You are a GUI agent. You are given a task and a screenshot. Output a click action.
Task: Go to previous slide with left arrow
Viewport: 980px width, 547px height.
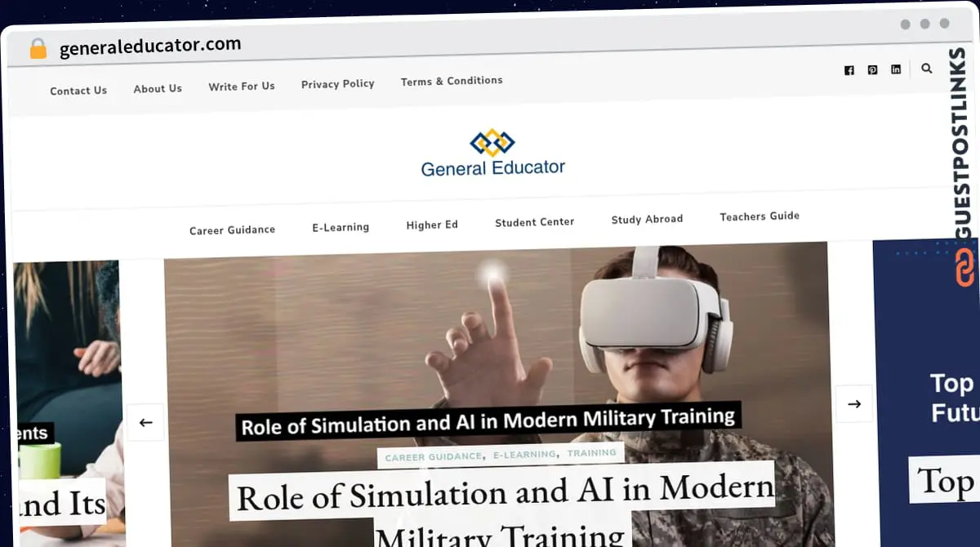[145, 422]
